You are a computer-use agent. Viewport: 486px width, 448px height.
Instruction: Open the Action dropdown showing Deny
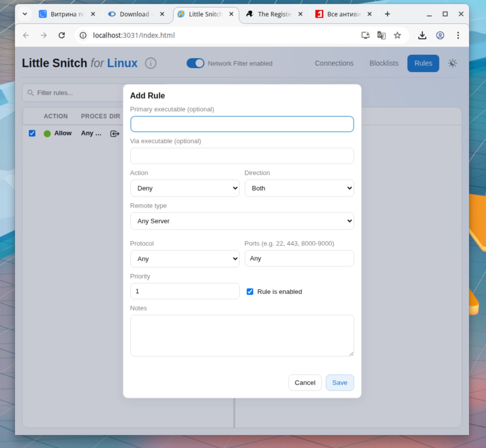pyautogui.click(x=185, y=188)
